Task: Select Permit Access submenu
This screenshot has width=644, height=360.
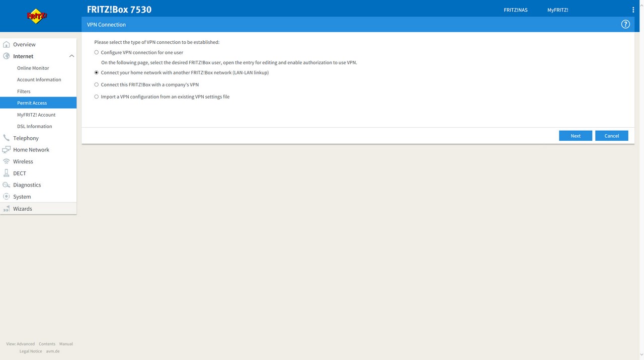Action: [x=38, y=103]
